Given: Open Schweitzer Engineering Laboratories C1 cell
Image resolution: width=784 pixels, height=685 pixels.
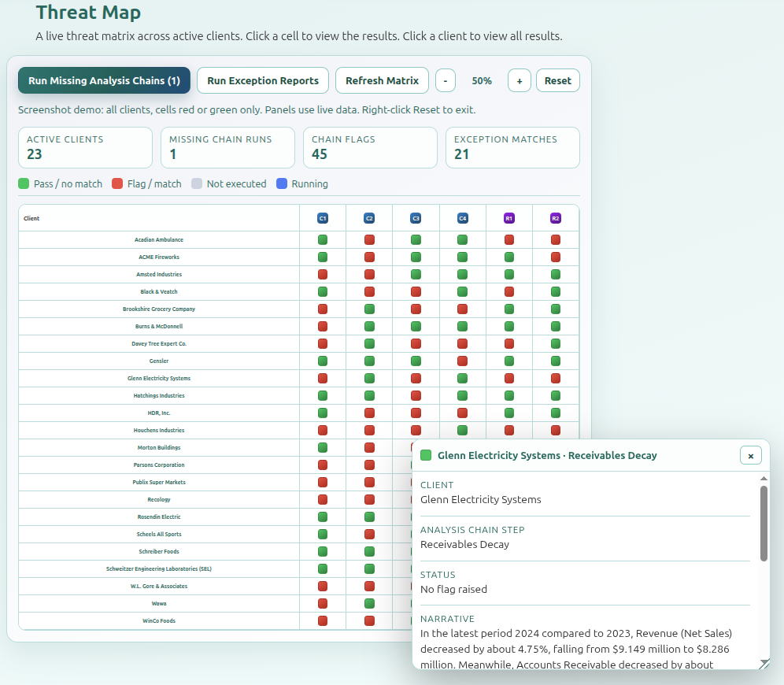Looking at the screenshot, I should click(x=323, y=569).
